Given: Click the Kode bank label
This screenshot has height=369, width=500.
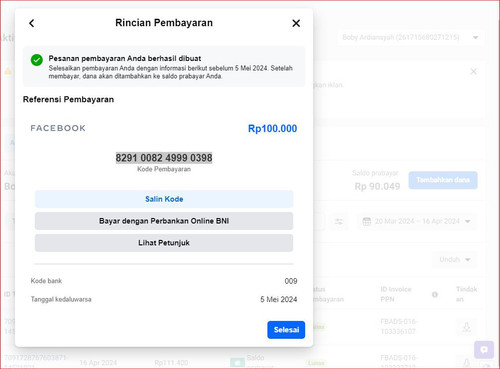Looking at the screenshot, I should click(x=46, y=281).
